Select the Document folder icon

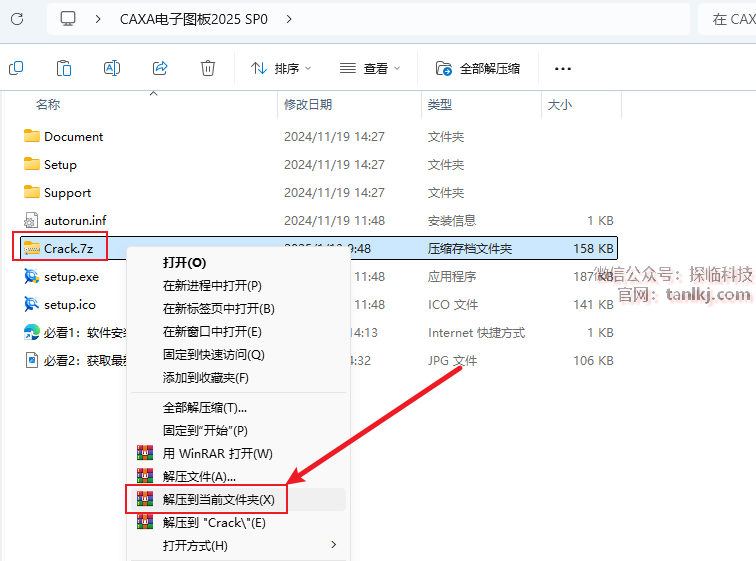[32, 136]
